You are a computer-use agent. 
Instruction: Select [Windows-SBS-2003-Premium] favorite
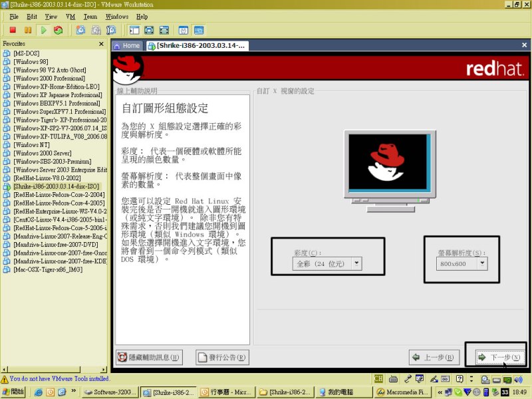click(x=53, y=162)
